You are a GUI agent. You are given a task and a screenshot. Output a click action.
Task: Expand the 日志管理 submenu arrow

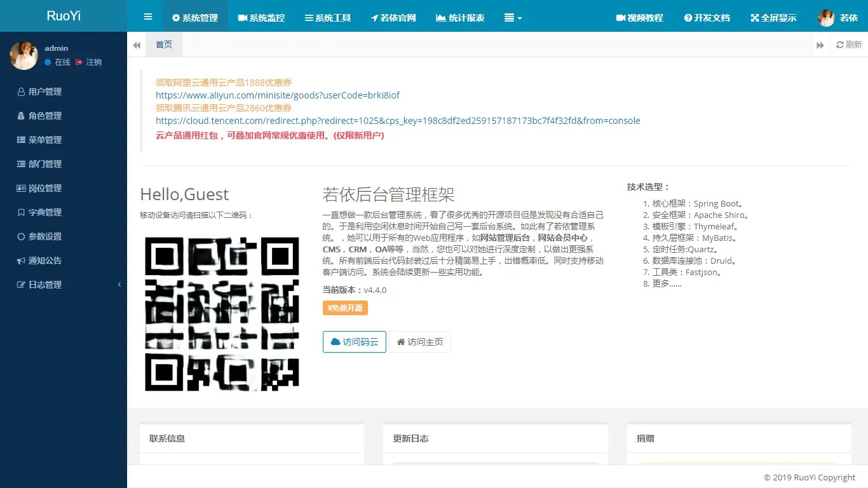point(119,285)
